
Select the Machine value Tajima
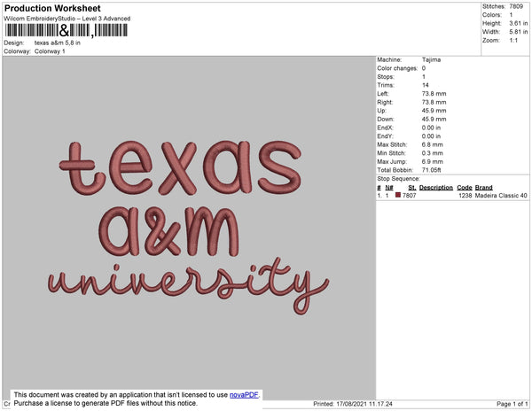pos(431,59)
